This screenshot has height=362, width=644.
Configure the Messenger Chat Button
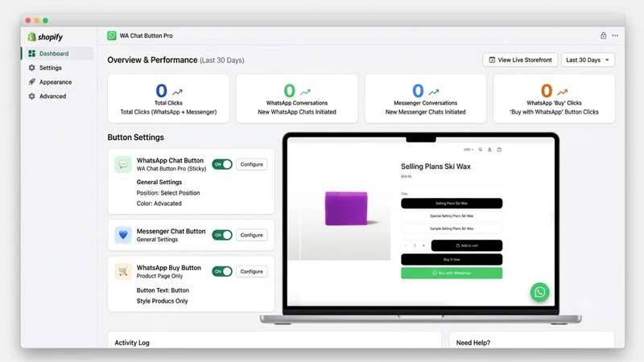(x=251, y=235)
